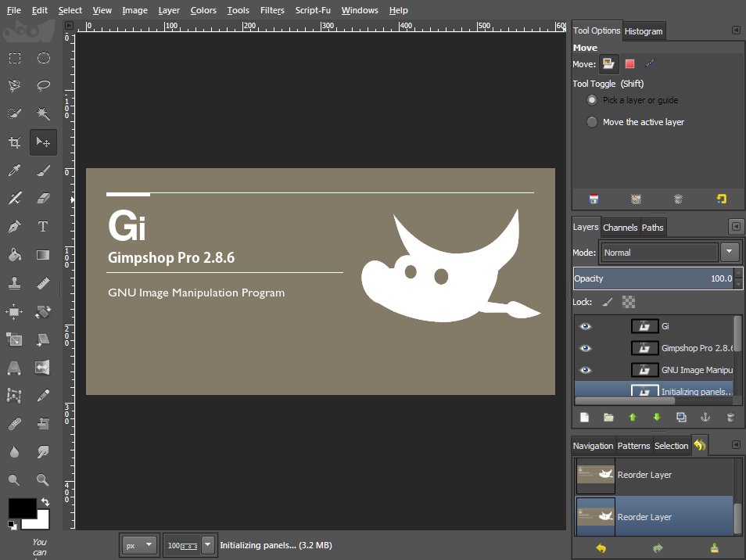Hide the Gi layer
This screenshot has height=560, width=746.
click(x=586, y=326)
